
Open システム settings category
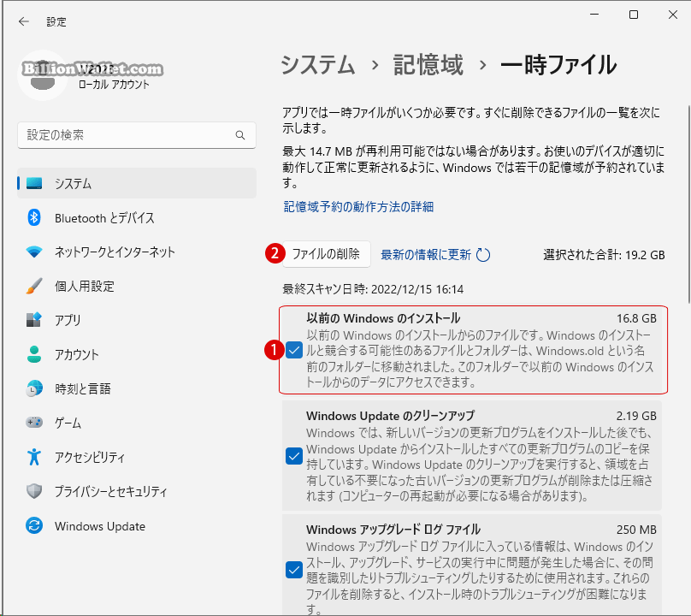(x=137, y=183)
